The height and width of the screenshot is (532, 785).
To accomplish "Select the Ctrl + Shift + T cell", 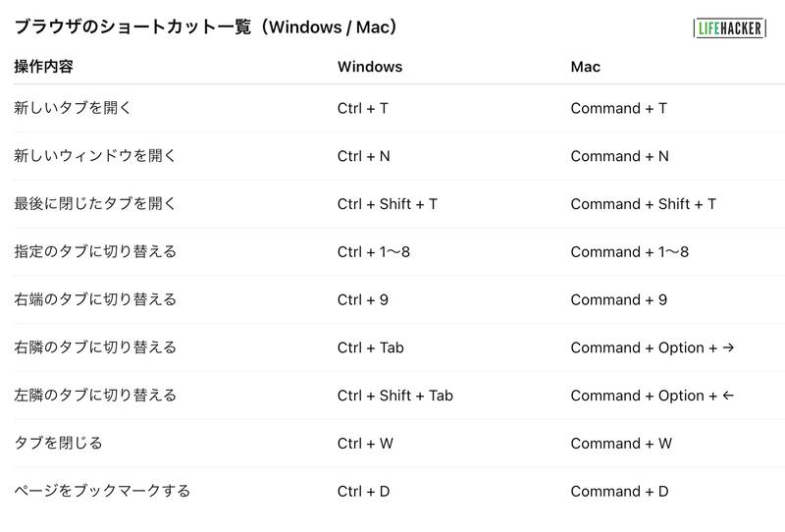I will 388,204.
